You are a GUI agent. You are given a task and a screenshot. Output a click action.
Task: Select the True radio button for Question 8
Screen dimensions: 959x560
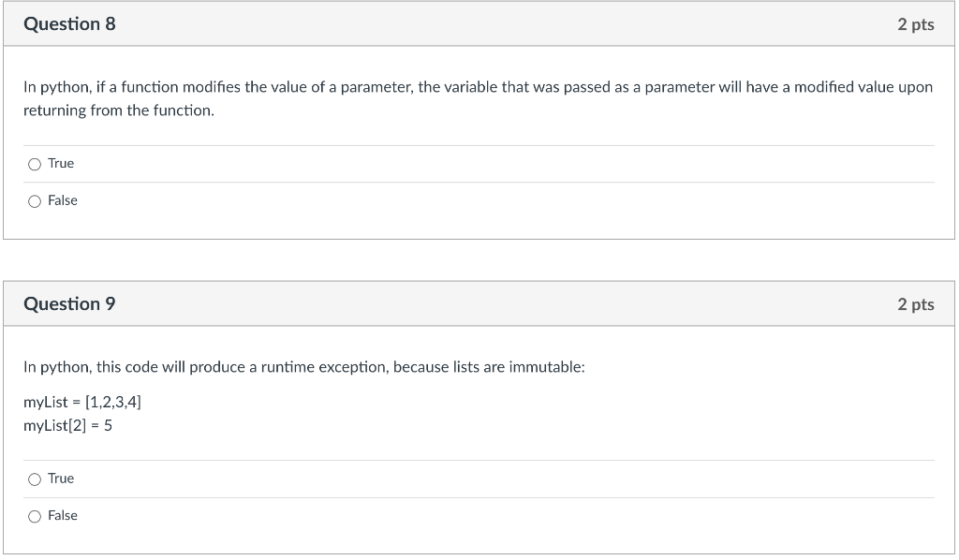(x=35, y=165)
